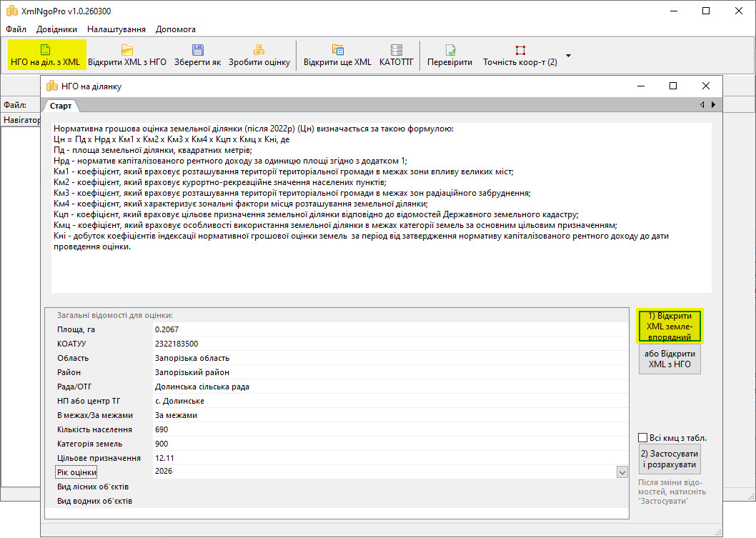This screenshot has height=538, width=756.
Task: Open the КАТОТТГ database icon
Action: coord(396,50)
